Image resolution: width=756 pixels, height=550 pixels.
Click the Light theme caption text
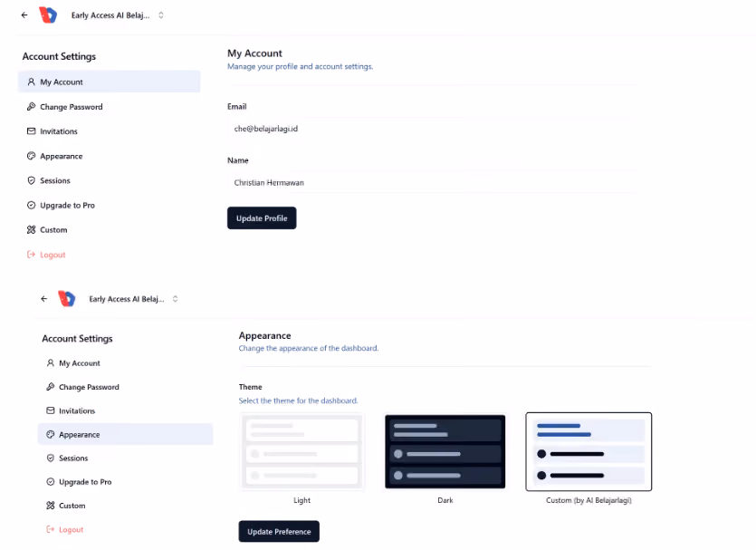[x=301, y=500]
